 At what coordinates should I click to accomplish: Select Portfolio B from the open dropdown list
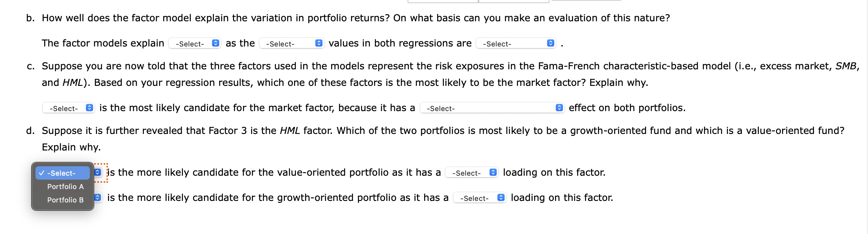pos(65,200)
